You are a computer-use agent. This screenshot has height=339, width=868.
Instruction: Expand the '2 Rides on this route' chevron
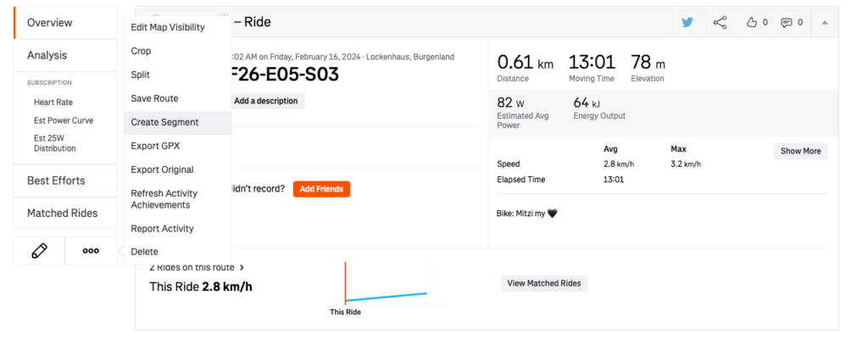pyautogui.click(x=242, y=268)
